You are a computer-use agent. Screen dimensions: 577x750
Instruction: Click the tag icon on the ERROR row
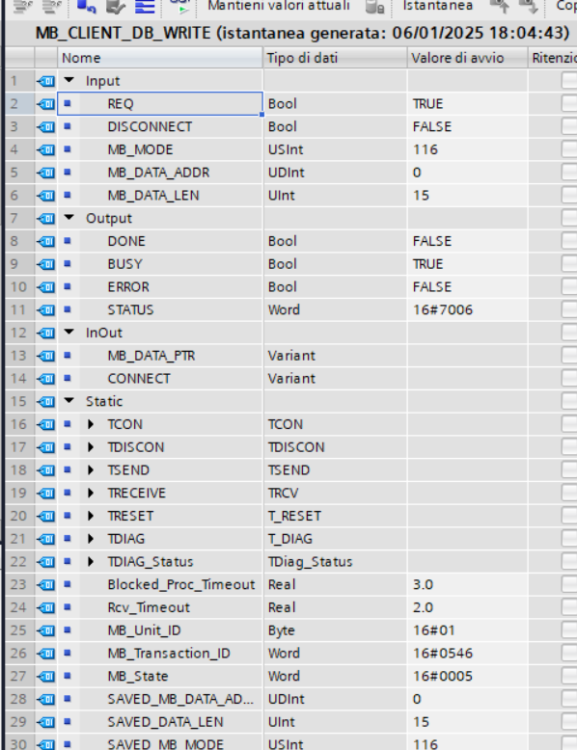(46, 287)
